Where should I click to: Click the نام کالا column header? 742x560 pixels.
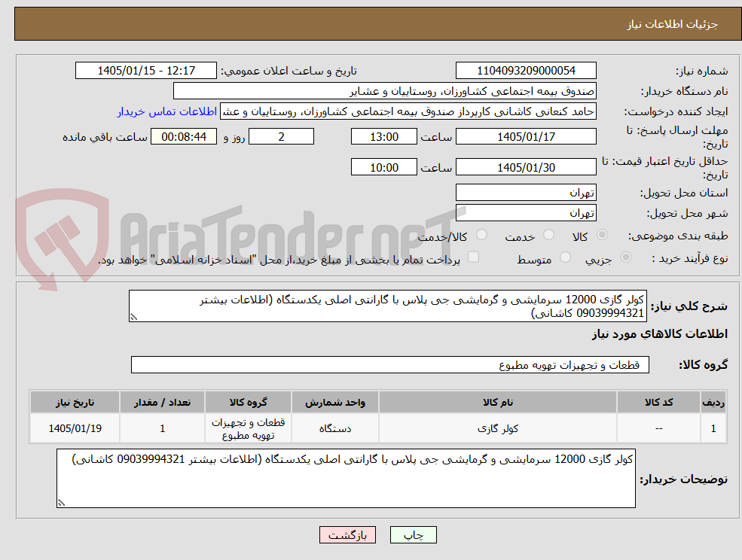pyautogui.click(x=498, y=402)
